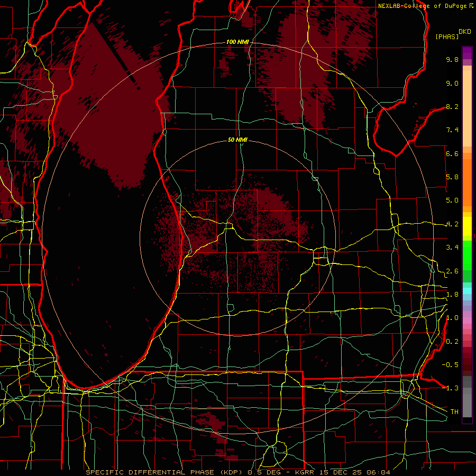This screenshot has height=476, width=476.
Task: Select the 9.0 value on the scale
Action: 452,83
